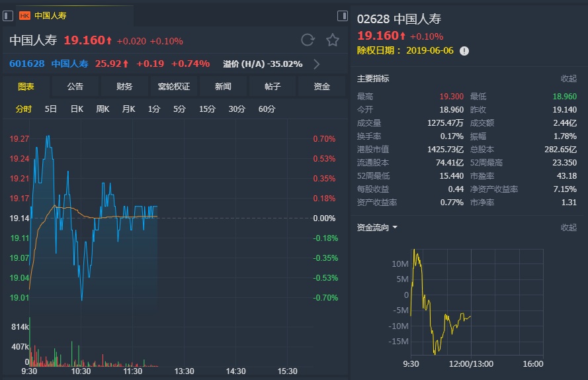Select the 5日 chart period
The width and height of the screenshot is (588, 380).
tap(51, 109)
